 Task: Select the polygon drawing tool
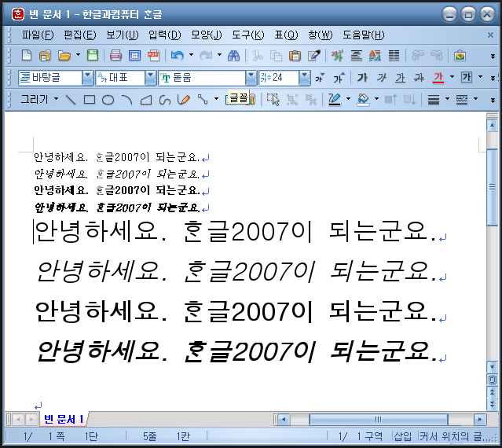tap(146, 100)
